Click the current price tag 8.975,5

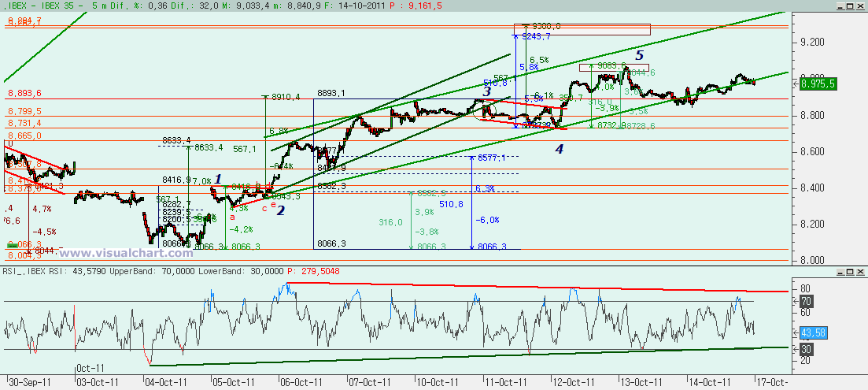tap(819, 84)
